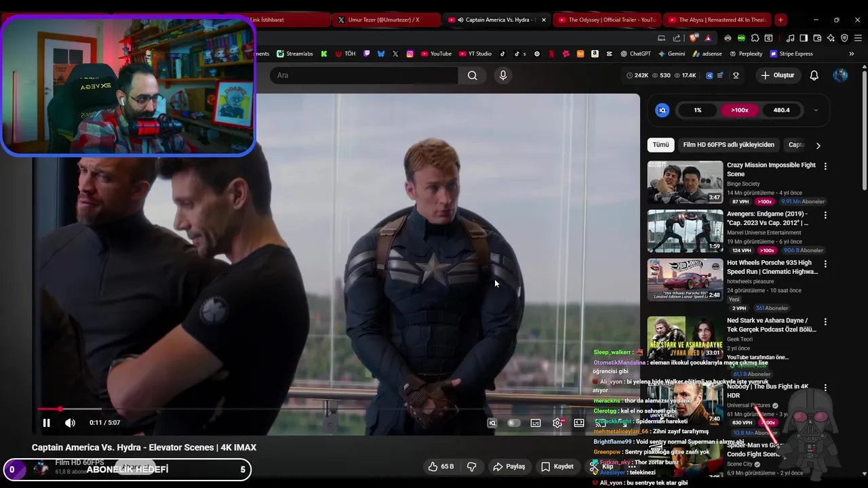Open options for Ned Stark ve Ashara video

pos(825,322)
